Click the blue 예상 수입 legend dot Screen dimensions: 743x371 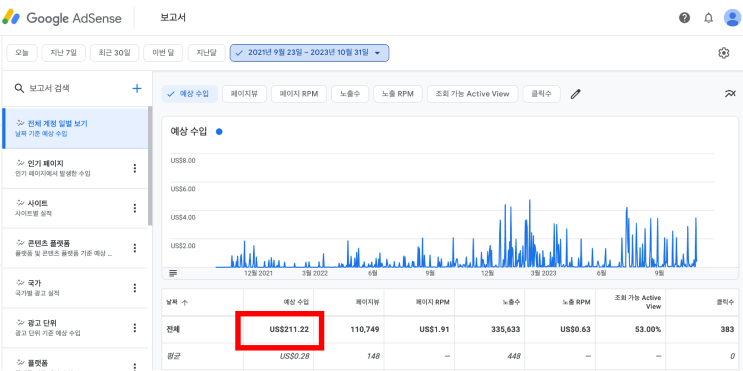[x=219, y=132]
